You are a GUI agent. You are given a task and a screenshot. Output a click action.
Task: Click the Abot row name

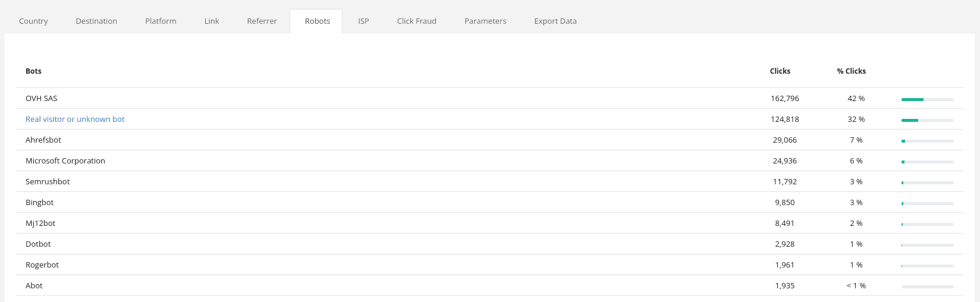coord(34,286)
